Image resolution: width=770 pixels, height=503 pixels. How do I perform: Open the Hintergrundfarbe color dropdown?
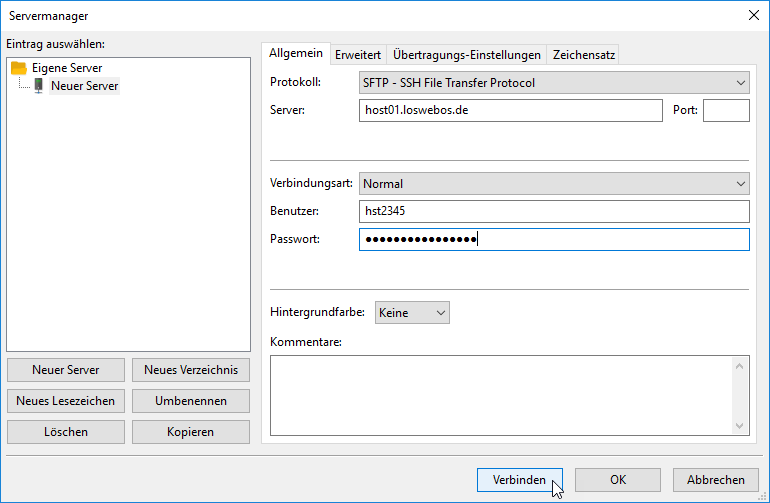tap(412, 313)
